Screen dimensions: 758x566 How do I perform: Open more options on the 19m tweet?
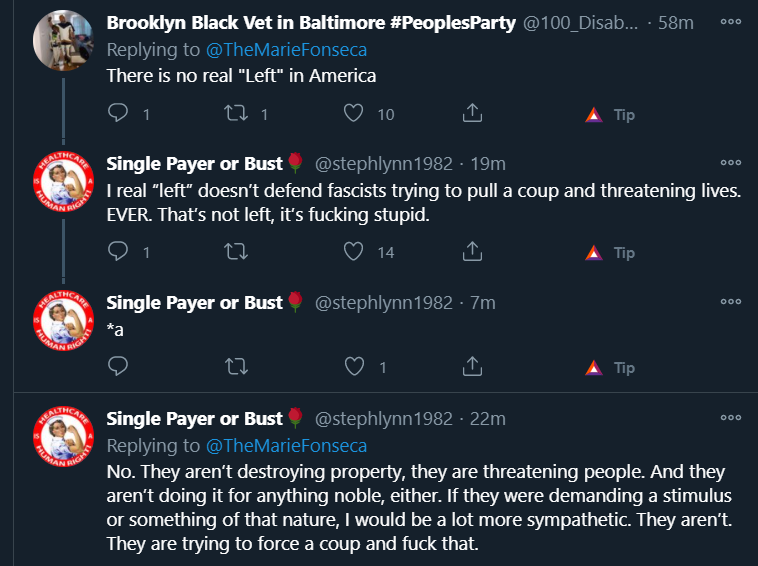click(x=730, y=163)
